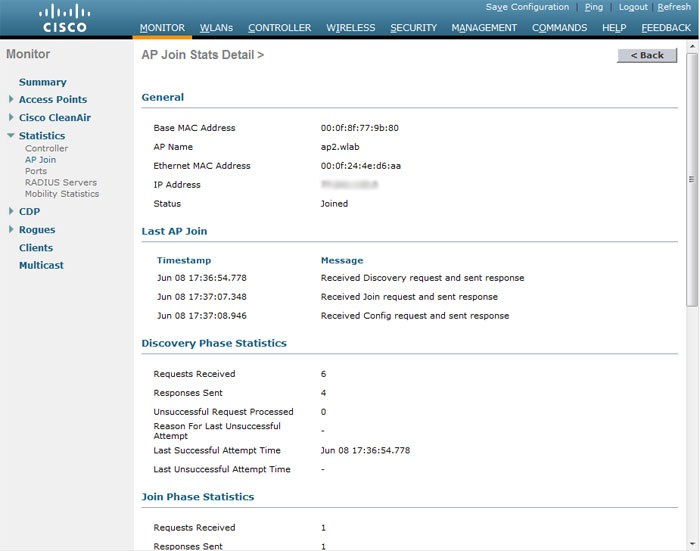The width and height of the screenshot is (700, 551).
Task: Open the SECURITY menu
Action: (x=413, y=28)
